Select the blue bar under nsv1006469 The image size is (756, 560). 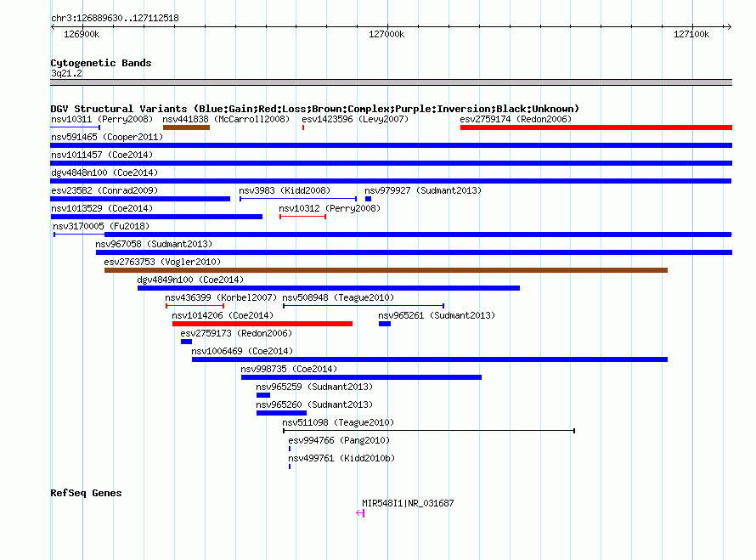click(430, 359)
